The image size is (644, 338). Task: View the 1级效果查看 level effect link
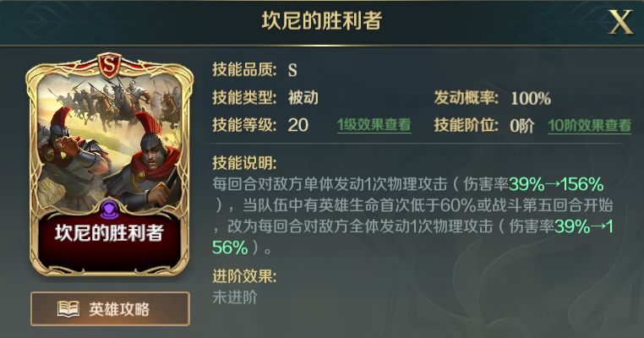[x=374, y=125]
